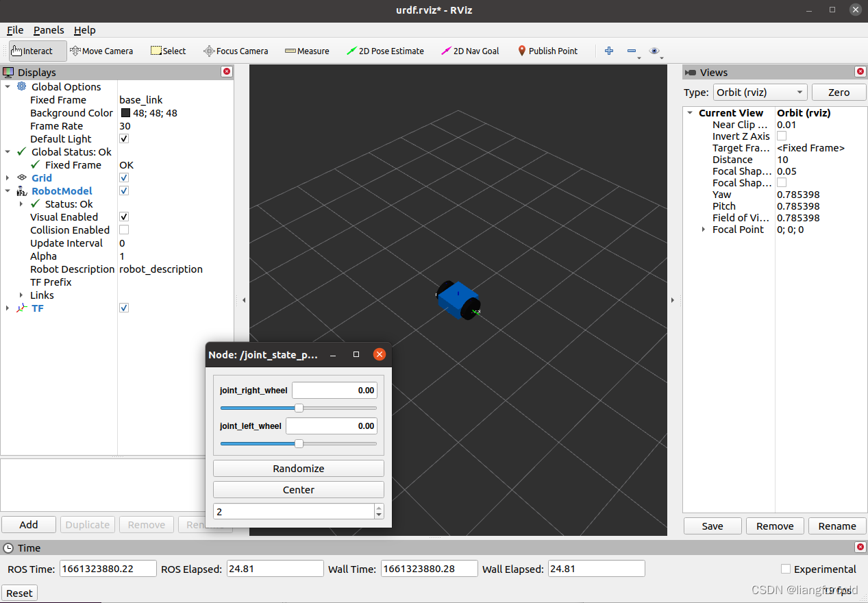868x603 pixels.
Task: Click the Remove button in Views panel
Action: [775, 526]
